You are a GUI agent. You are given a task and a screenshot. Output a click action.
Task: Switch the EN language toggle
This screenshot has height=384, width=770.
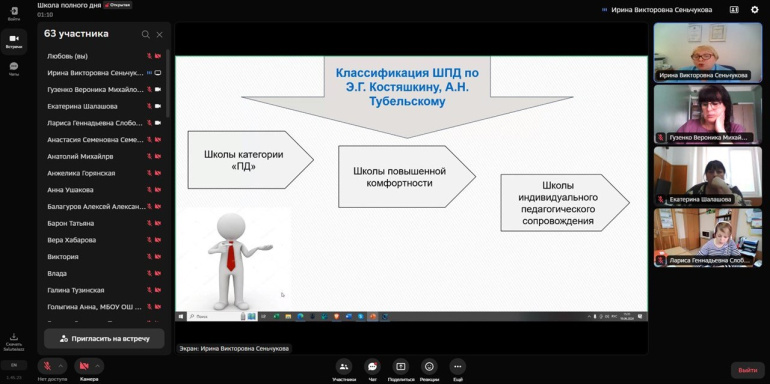[14, 365]
